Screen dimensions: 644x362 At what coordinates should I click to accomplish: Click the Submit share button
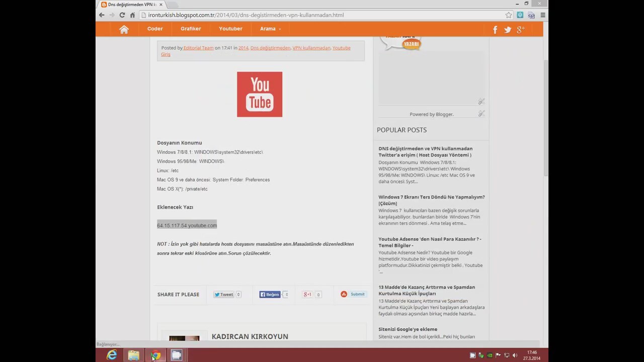[x=353, y=294]
